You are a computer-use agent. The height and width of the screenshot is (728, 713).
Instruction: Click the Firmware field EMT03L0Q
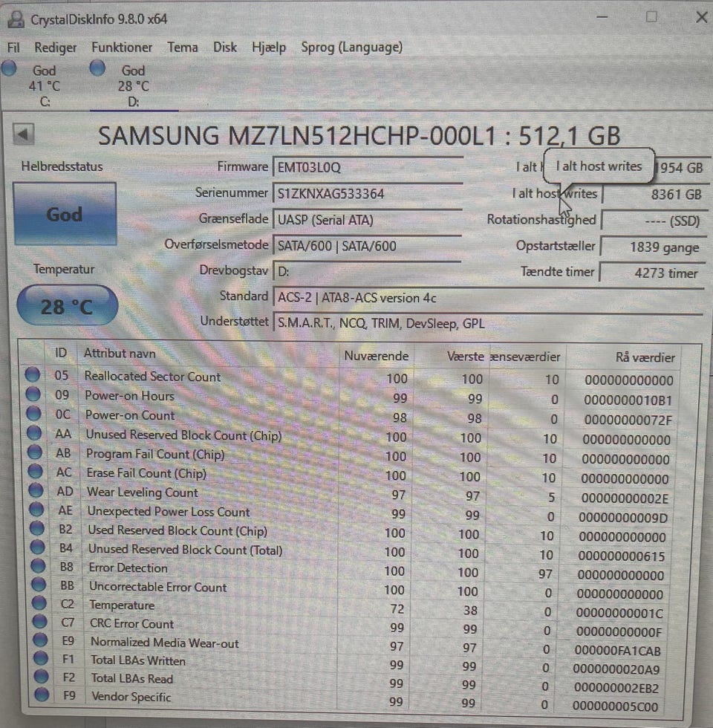pyautogui.click(x=368, y=167)
